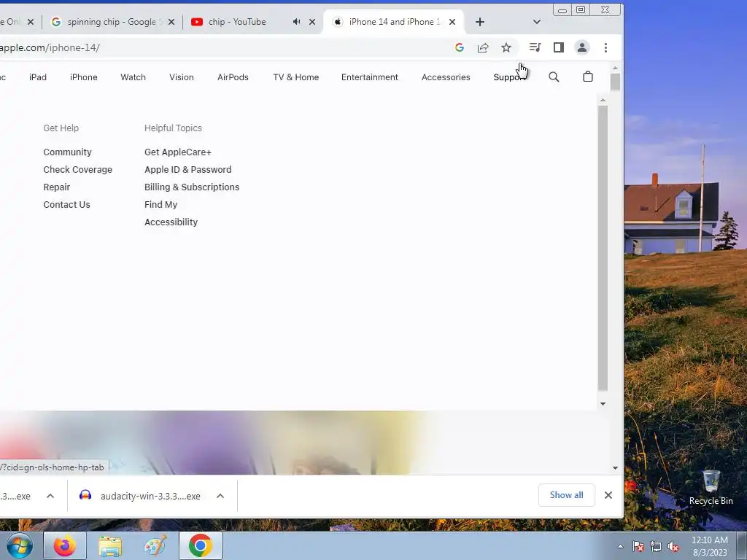Open the AirPods menu item
The width and height of the screenshot is (747, 560).
pyautogui.click(x=233, y=77)
